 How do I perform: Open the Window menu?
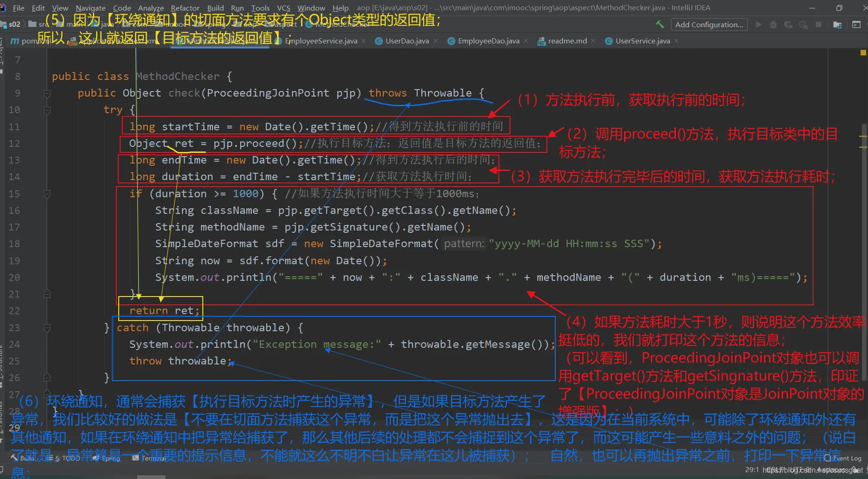click(311, 8)
